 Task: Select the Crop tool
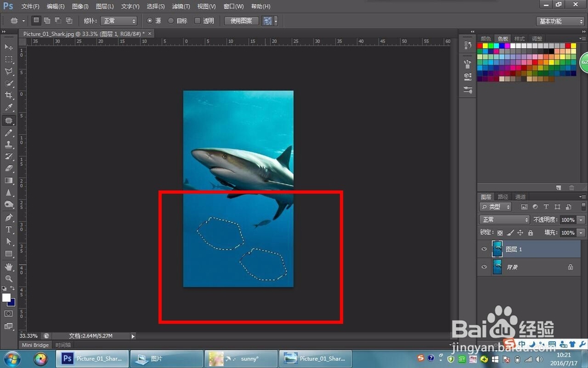(x=9, y=95)
